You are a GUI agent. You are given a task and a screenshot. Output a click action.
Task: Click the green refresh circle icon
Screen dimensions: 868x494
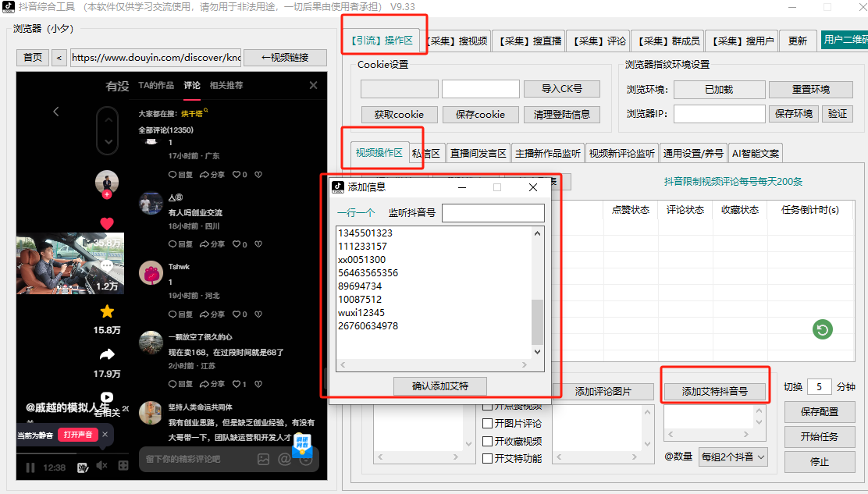click(822, 330)
